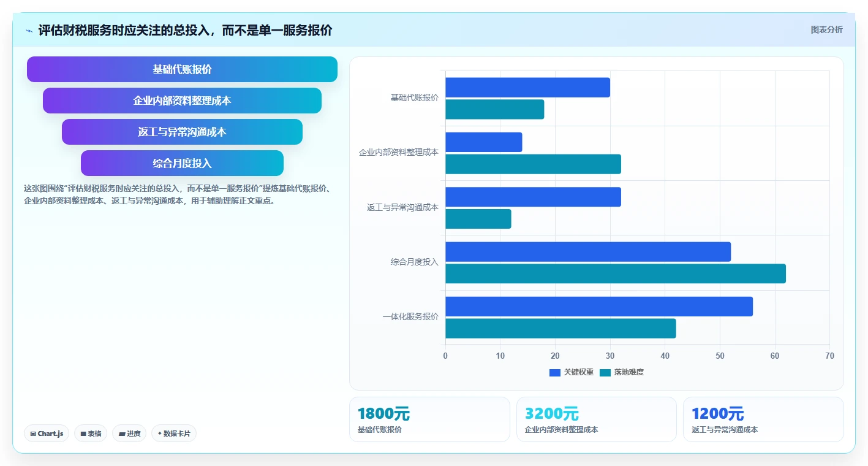Click the teal 落地难度 legend color box
Screen dimensions: 868x466
coord(605,372)
